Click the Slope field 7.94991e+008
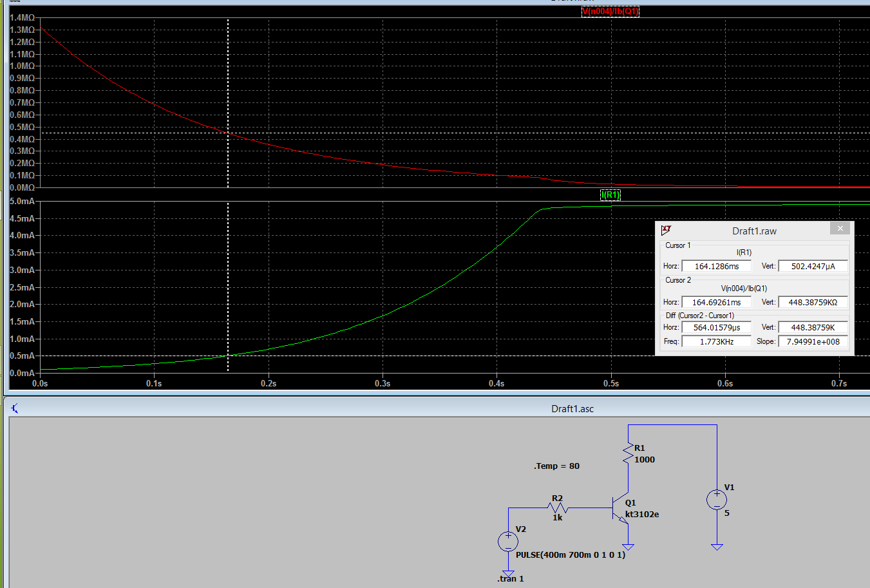Viewport: 870px width, 588px height. pos(813,341)
